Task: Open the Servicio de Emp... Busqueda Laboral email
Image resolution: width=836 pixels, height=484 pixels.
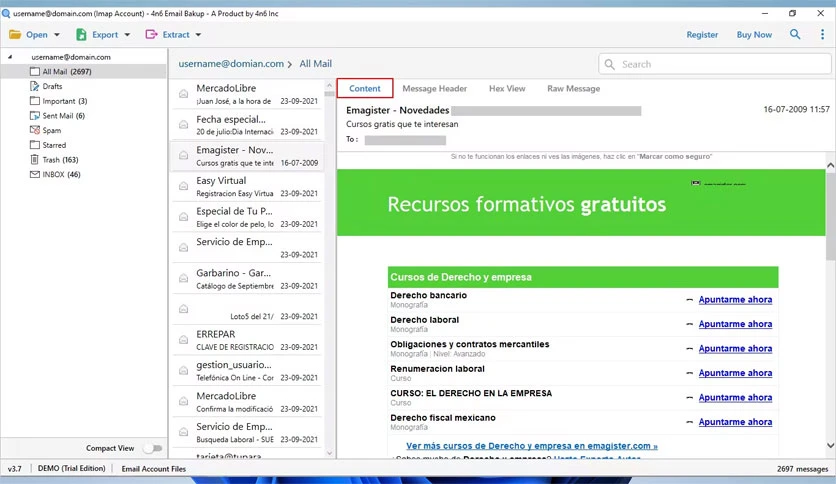Action: [247, 433]
